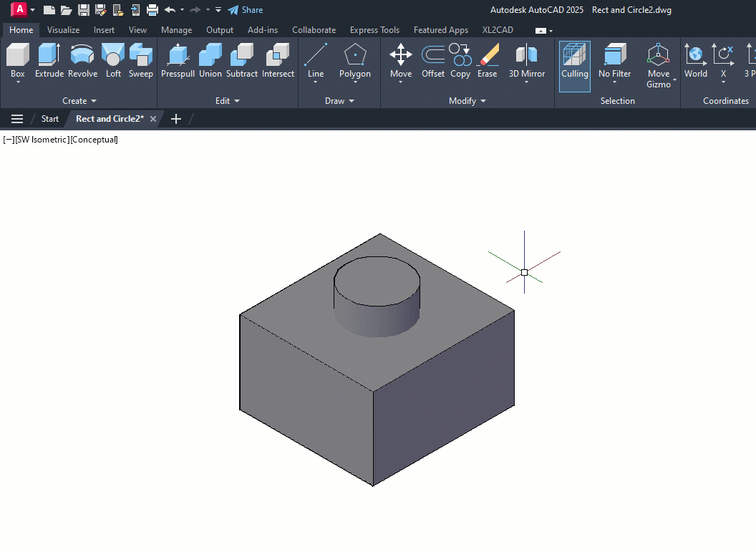Screen dimensions: 756x550
Task: Select the Subtract tool
Action: [241, 60]
